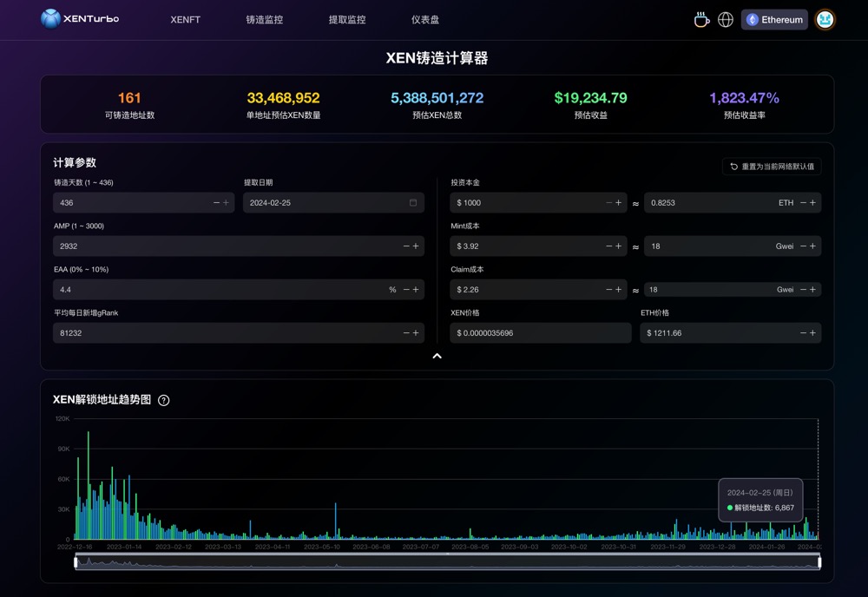The image size is (868, 597).
Task: Click the XEN铸造计算器 page title
Action: (x=437, y=58)
